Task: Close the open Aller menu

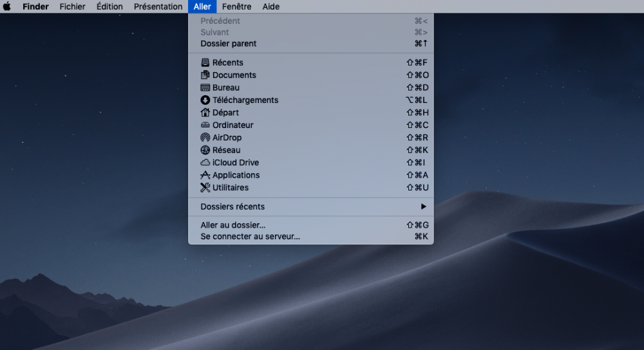Action: [x=202, y=6]
